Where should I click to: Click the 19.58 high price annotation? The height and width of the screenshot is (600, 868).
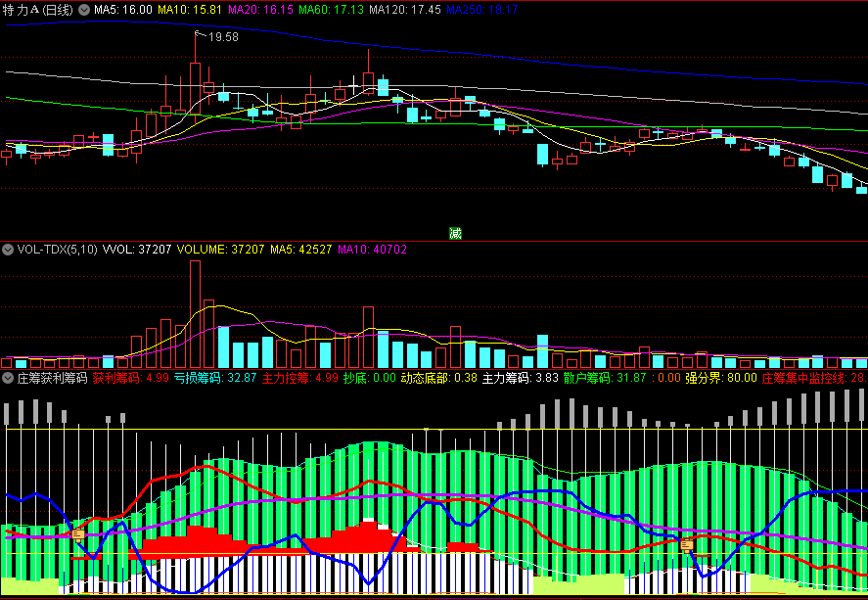pos(223,37)
